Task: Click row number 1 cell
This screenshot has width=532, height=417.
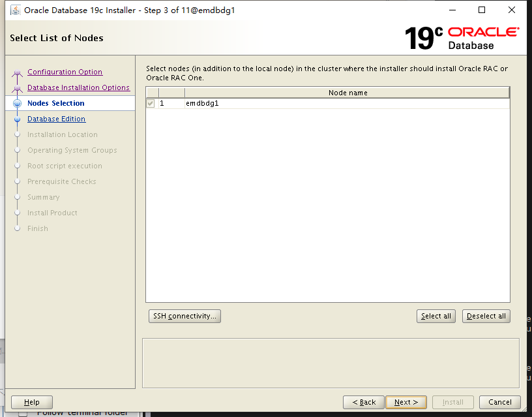Action: [171, 103]
